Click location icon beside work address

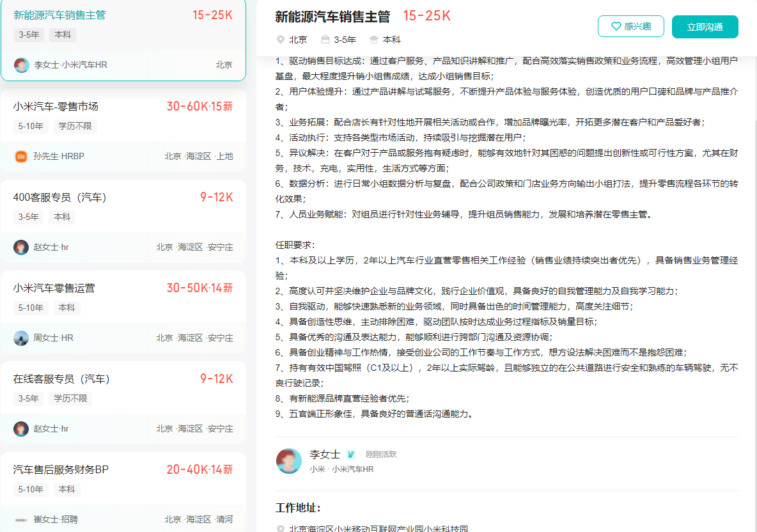pos(280,528)
